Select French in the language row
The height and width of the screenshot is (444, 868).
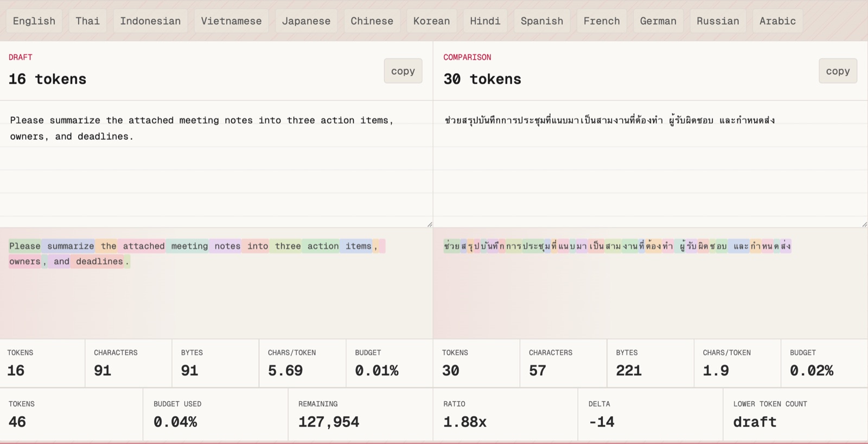pyautogui.click(x=602, y=21)
